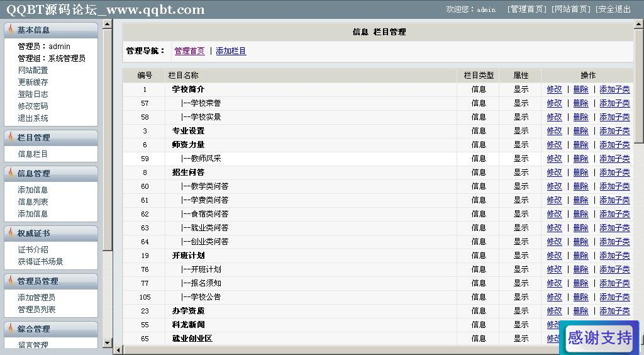644x355 pixels.
Task: Click 修改 for the 办学资质 row
Action: [x=555, y=311]
